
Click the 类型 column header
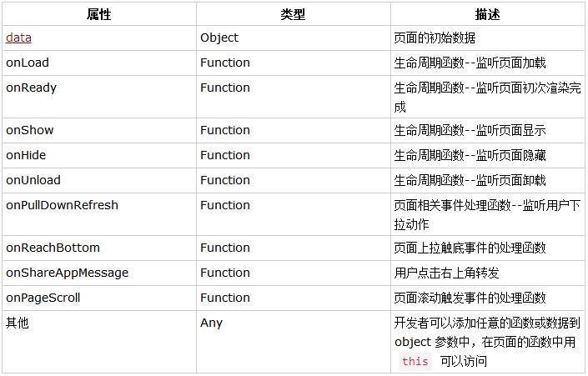[294, 14]
